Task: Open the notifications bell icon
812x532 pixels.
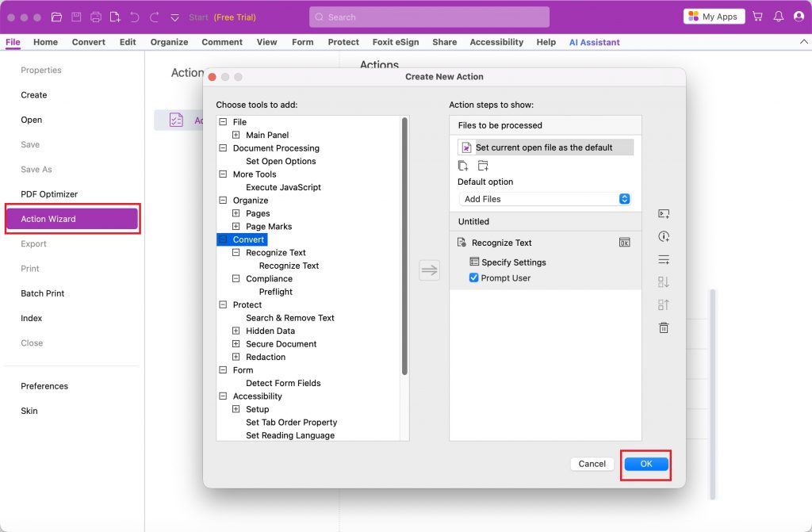Action: pyautogui.click(x=779, y=17)
